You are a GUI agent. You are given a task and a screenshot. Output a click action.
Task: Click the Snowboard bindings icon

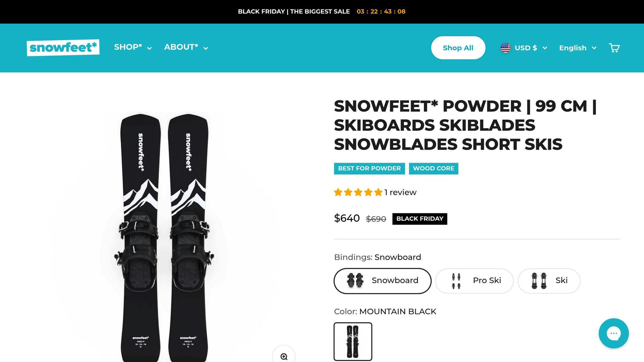coord(356,281)
